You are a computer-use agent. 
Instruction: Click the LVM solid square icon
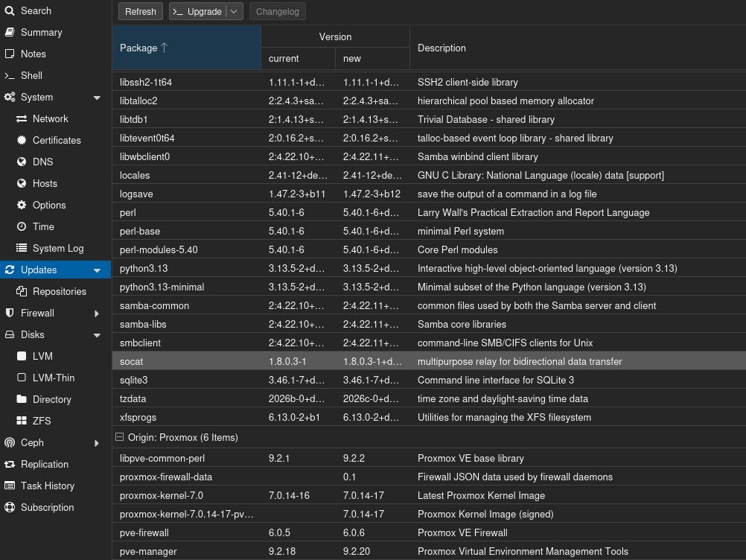tap(22, 357)
